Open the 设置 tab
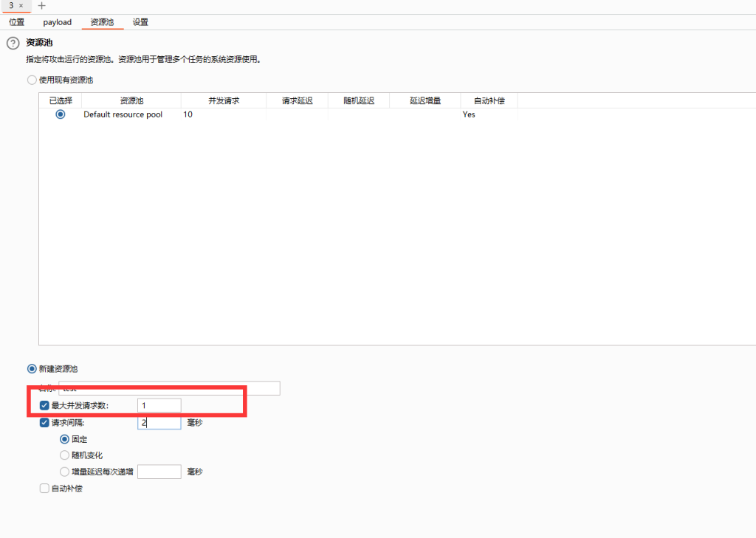 click(140, 22)
